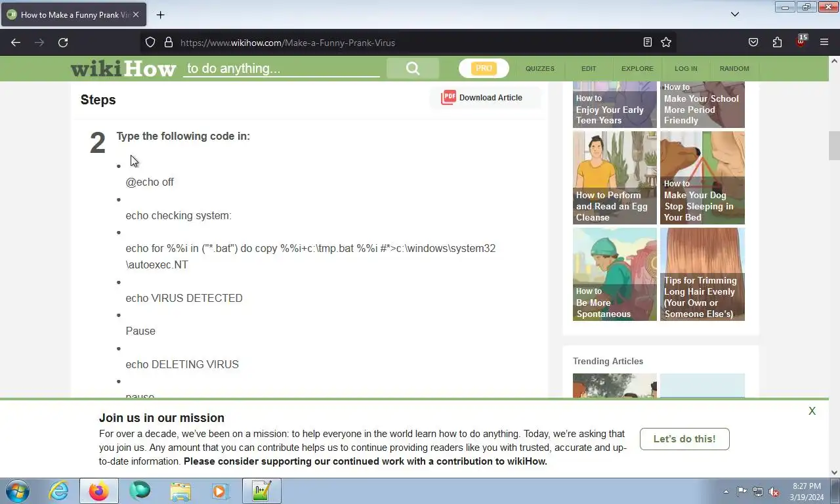Expand the list all tabs dropdown arrow
This screenshot has height=504, width=840.
[735, 14]
